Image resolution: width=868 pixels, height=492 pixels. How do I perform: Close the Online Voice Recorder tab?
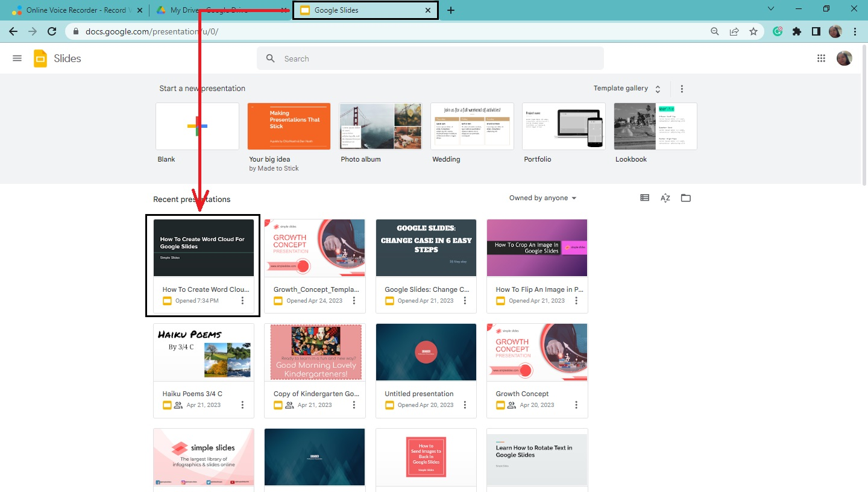139,10
